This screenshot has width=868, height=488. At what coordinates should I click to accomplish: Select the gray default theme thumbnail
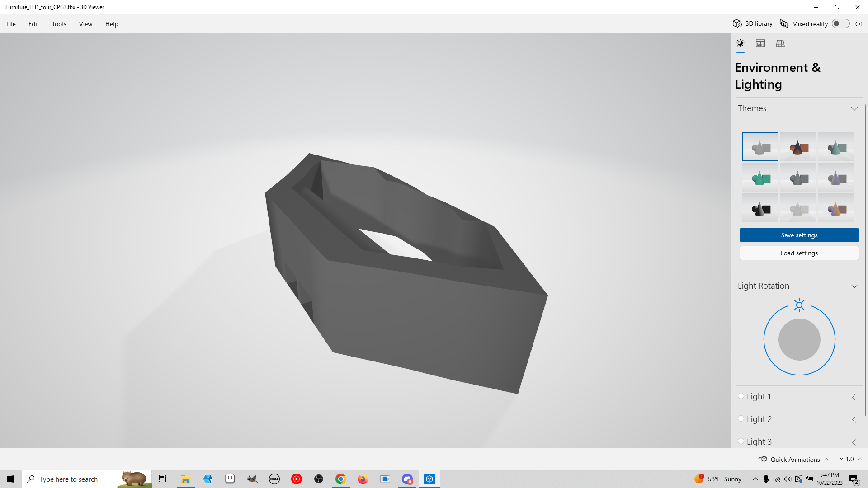pos(760,146)
